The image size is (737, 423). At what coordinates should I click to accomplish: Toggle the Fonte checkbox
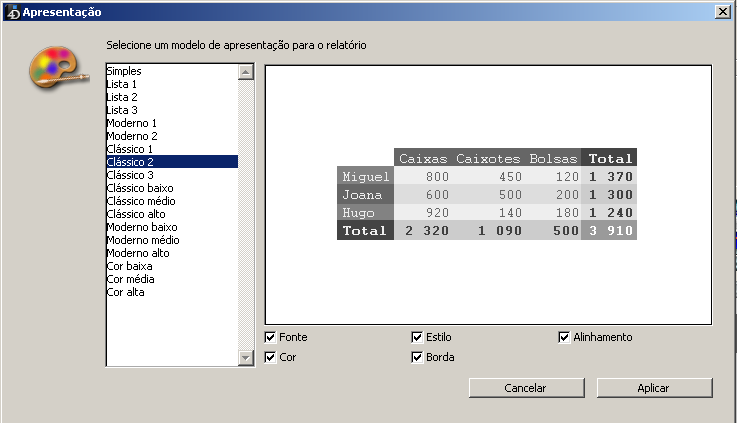pyautogui.click(x=271, y=337)
